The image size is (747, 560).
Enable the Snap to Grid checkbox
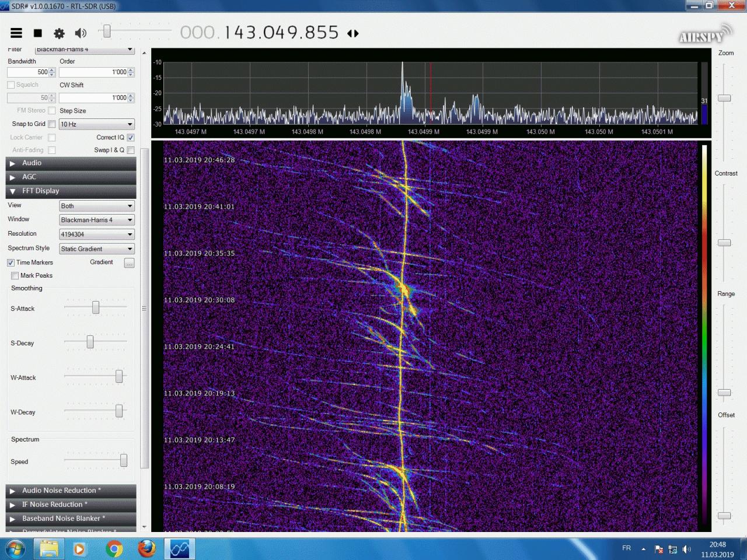[52, 124]
